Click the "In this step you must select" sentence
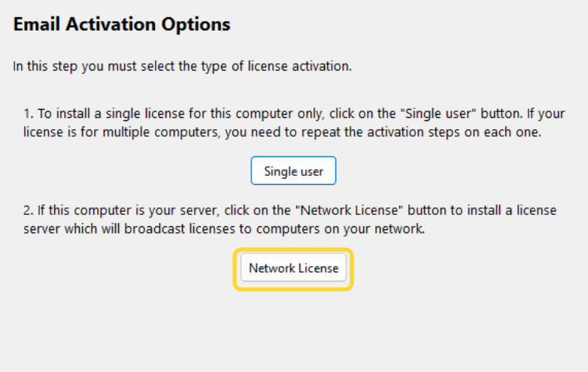This screenshot has width=588, height=372. pyautogui.click(x=182, y=66)
